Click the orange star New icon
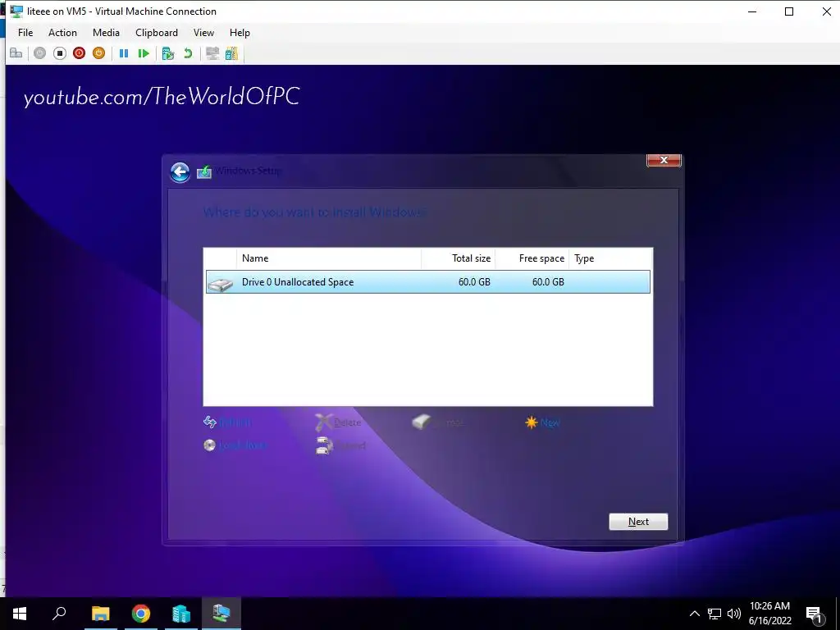Image resolution: width=840 pixels, height=630 pixels. coord(531,422)
